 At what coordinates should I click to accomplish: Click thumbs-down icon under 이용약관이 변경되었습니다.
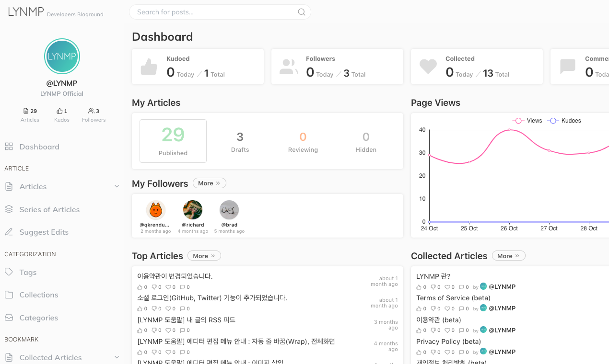pos(154,287)
